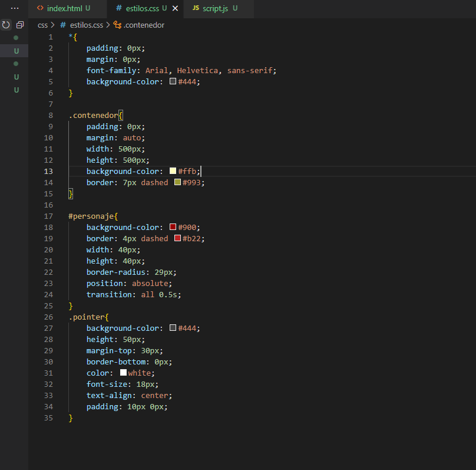The image size is (476, 470).
Task: Open color picker for #444 on line 27
Action: [x=173, y=328]
